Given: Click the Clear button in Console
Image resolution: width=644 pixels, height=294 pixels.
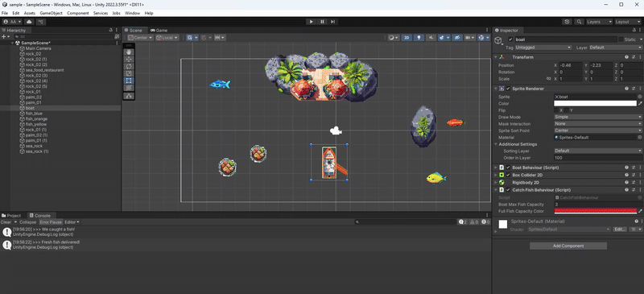Looking at the screenshot, I should click(6, 222).
